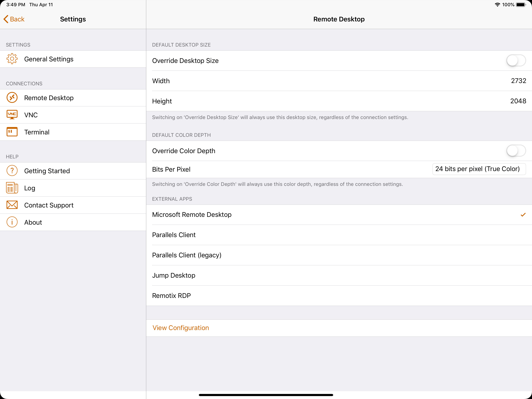This screenshot has width=532, height=399.
Task: Tap the DEFAULT DESKTOP SIZE section header
Action: pos(181,45)
